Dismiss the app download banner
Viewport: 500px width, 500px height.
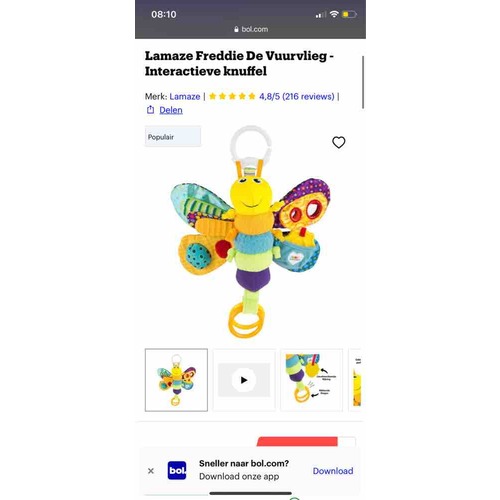pyautogui.click(x=151, y=471)
